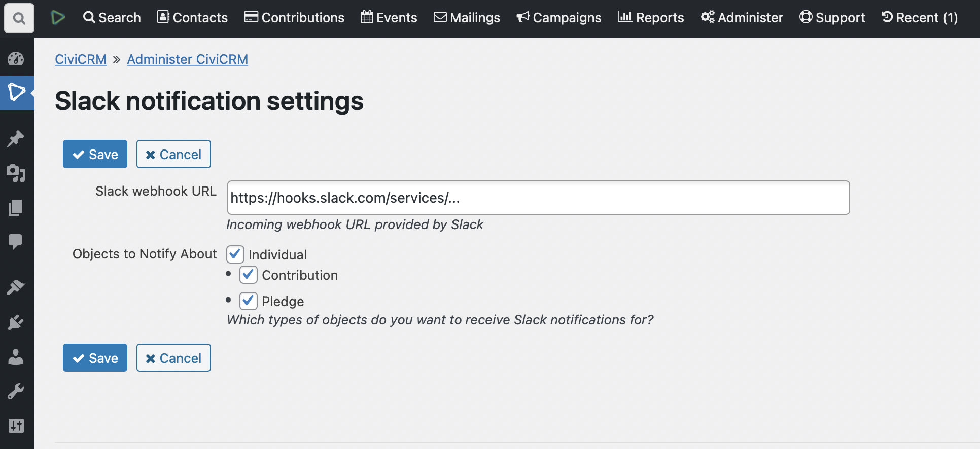The image size is (980, 449).
Task: Focus the Slack webhook URL field
Action: click(538, 198)
